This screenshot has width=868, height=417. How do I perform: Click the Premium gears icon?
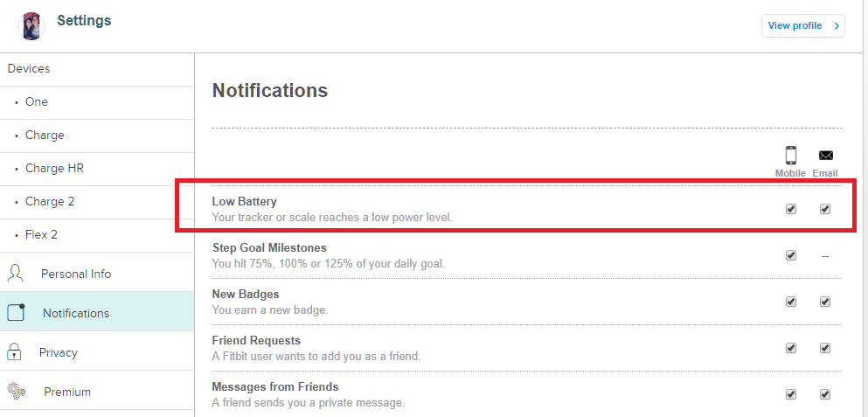(16, 392)
